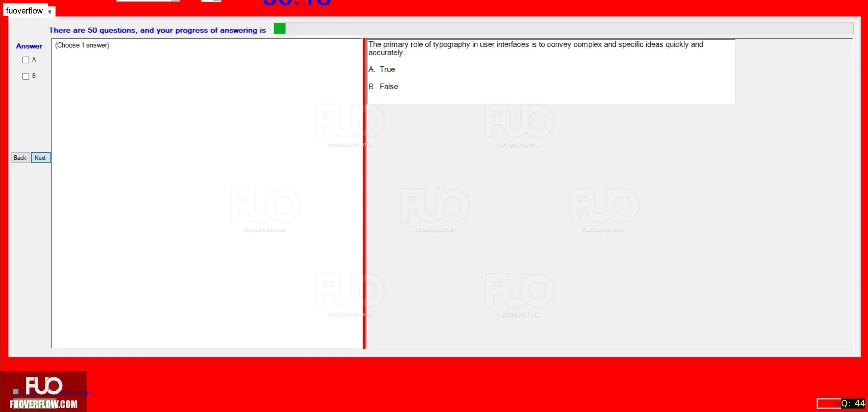This screenshot has height=412, width=868.
Task: Click the 'A. True' option text
Action: pos(382,69)
